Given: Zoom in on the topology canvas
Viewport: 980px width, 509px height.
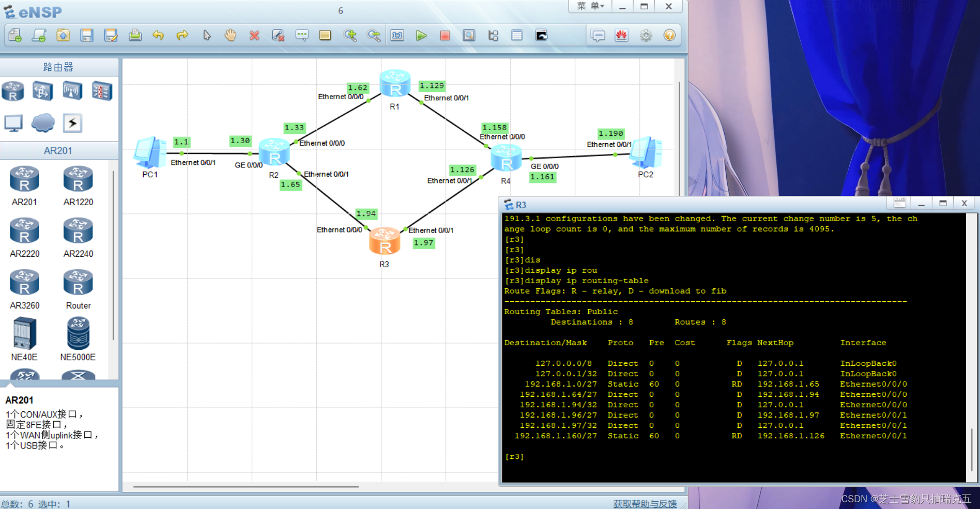Looking at the screenshot, I should click(350, 35).
